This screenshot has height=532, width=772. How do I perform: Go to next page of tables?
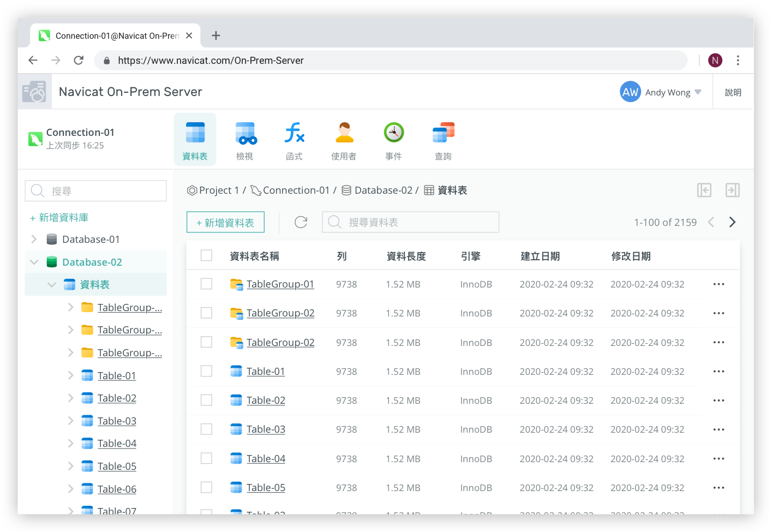tap(732, 222)
